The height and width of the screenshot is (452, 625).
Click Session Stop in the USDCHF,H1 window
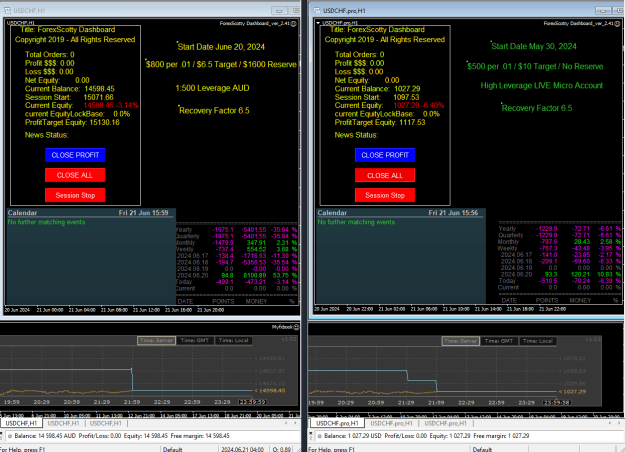coord(75,195)
